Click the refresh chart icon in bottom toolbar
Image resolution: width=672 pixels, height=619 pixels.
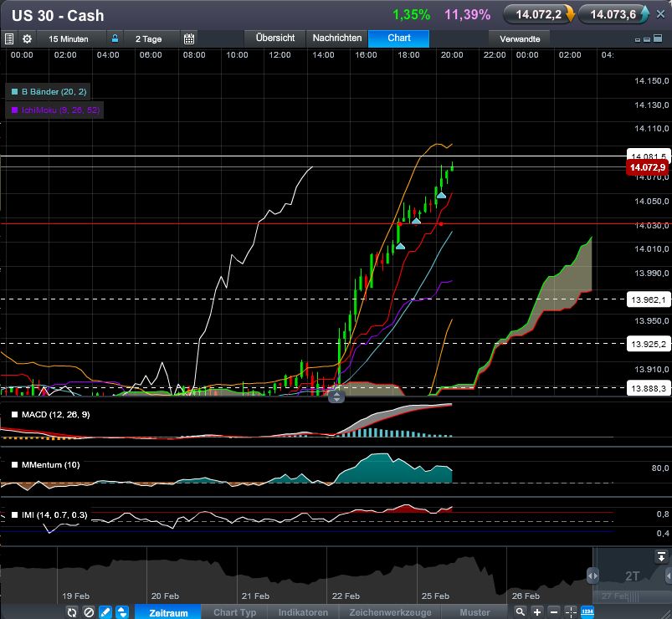pos(72,612)
